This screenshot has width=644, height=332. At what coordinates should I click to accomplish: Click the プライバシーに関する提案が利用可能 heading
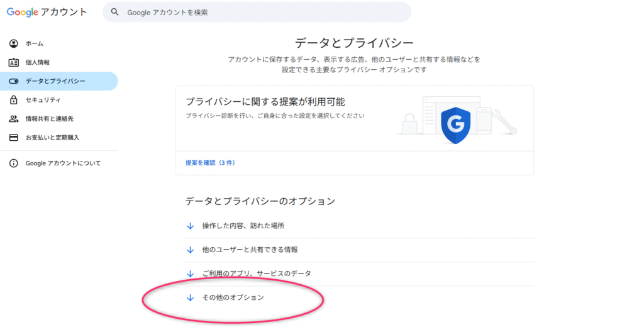tap(265, 101)
